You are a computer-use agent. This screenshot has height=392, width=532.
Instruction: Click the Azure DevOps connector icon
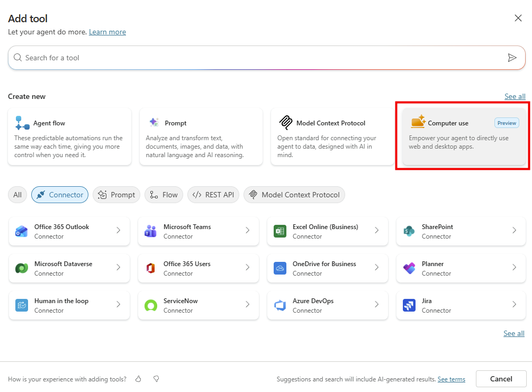click(x=280, y=305)
